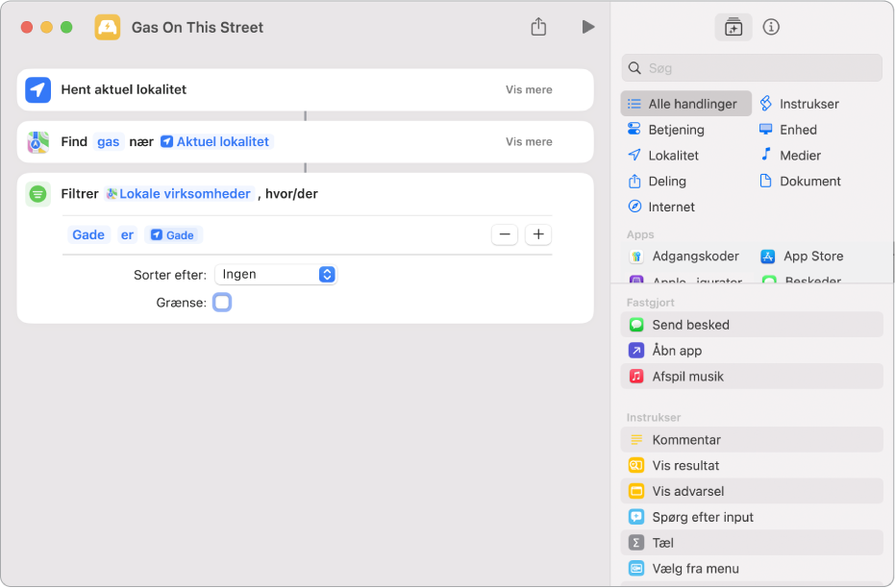Click the Apps section header
895x588 pixels.
coord(640,234)
